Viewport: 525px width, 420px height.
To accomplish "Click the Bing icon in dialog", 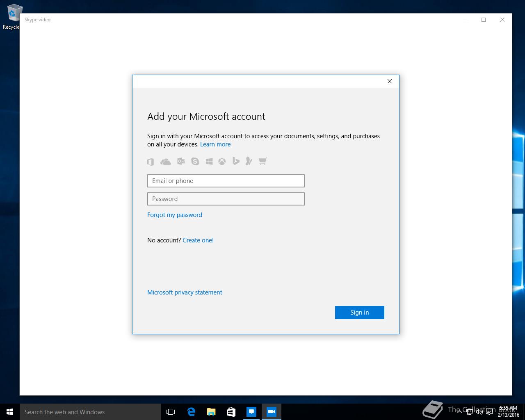I will (236, 161).
